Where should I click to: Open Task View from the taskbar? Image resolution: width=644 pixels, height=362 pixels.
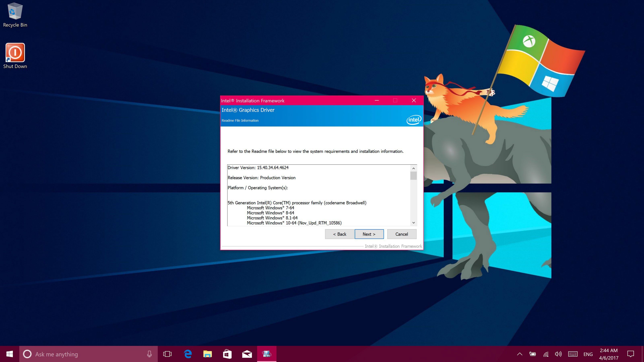pos(167,354)
